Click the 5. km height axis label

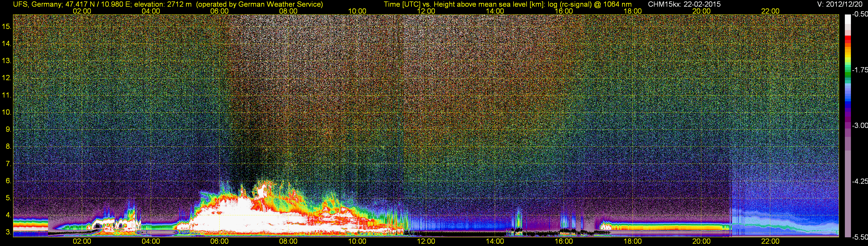click(8, 198)
